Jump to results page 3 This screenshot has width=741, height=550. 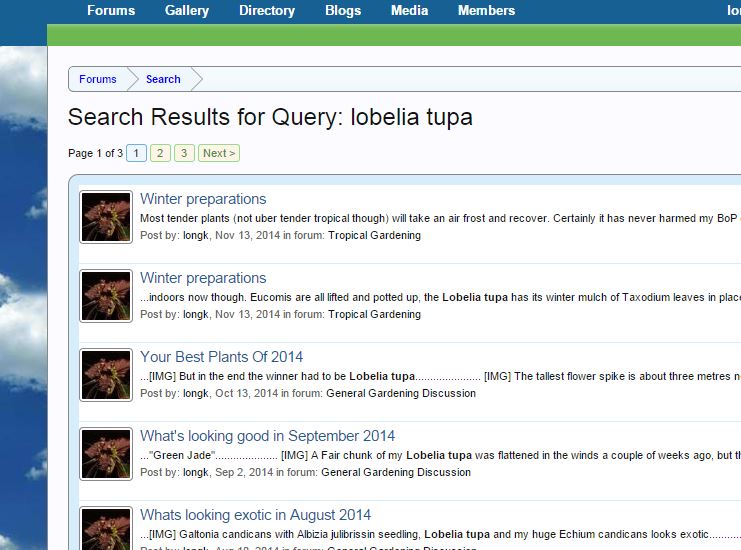pyautogui.click(x=184, y=153)
